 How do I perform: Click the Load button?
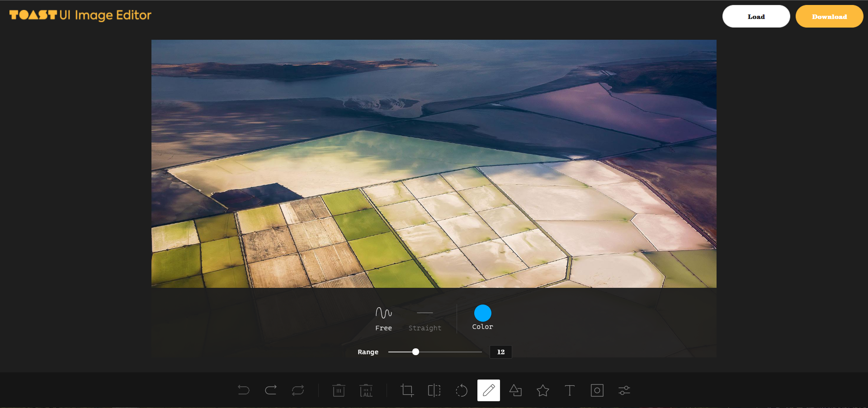pos(756,17)
